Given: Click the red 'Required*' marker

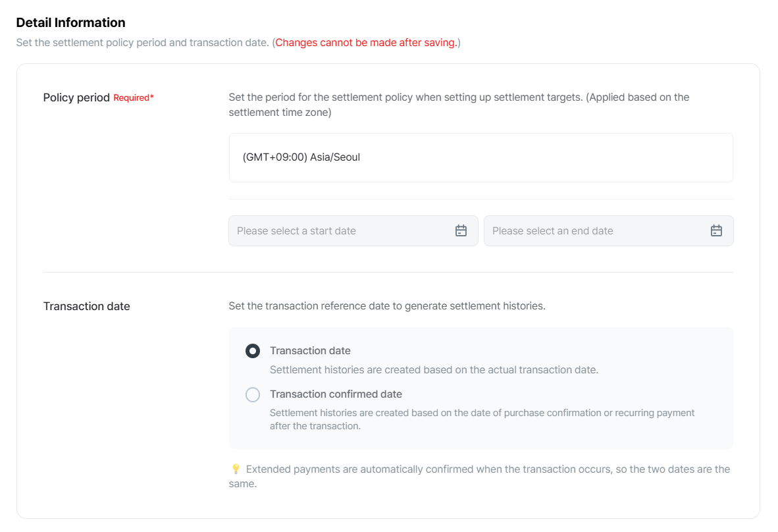Looking at the screenshot, I should click(134, 97).
